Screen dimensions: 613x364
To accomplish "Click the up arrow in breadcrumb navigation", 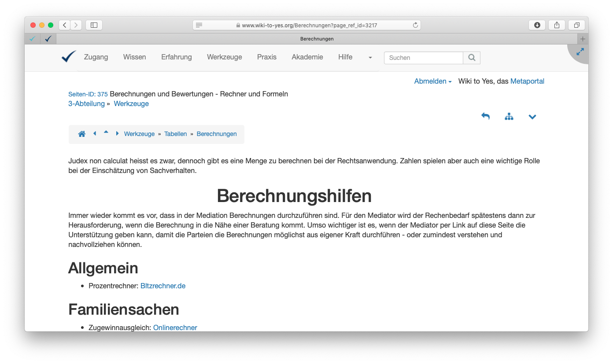I will 106,132.
